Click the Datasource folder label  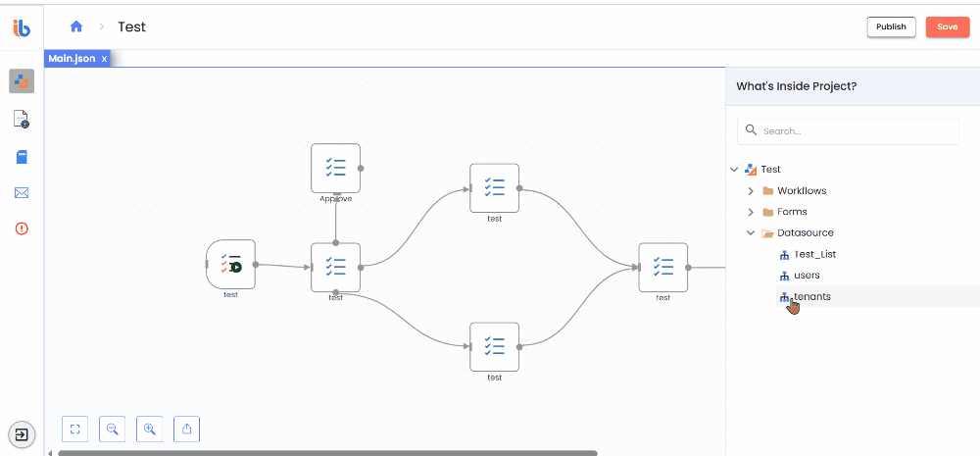(805, 232)
